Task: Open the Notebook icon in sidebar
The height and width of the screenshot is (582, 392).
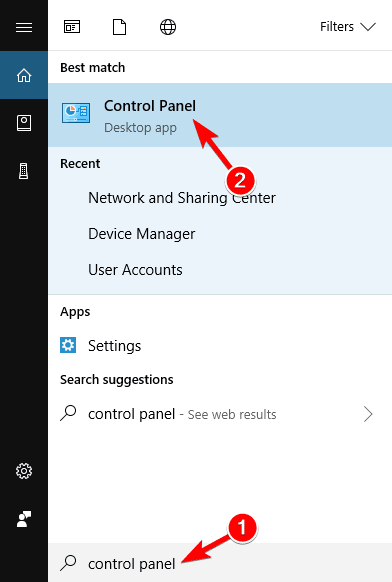Action: click(x=24, y=123)
